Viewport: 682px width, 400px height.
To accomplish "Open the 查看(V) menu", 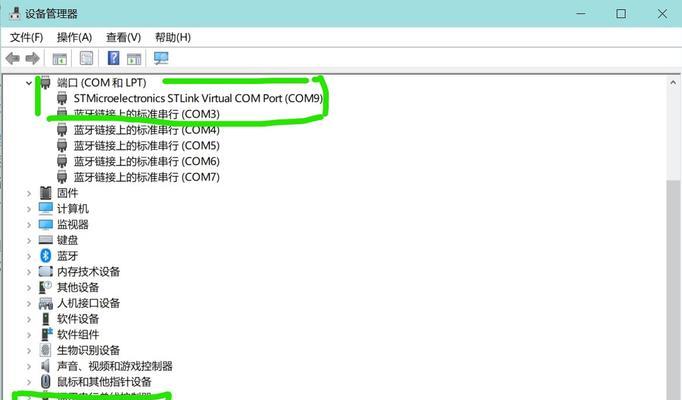I will (x=124, y=37).
